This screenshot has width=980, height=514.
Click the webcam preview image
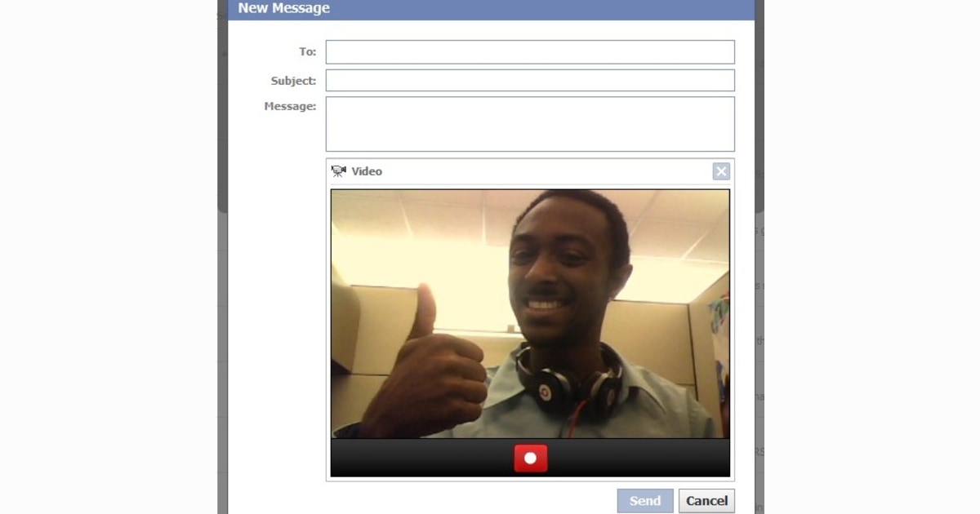530,314
